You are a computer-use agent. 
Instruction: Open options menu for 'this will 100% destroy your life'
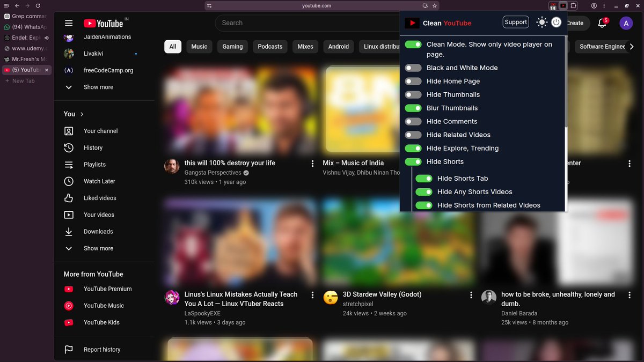pyautogui.click(x=312, y=163)
